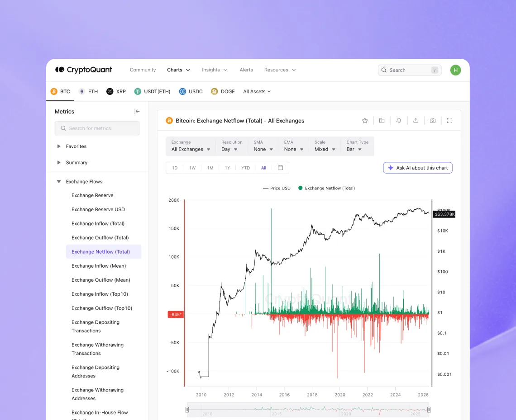Image resolution: width=516 pixels, height=420 pixels.
Task: Select the XRP asset tab
Action: pyautogui.click(x=116, y=91)
